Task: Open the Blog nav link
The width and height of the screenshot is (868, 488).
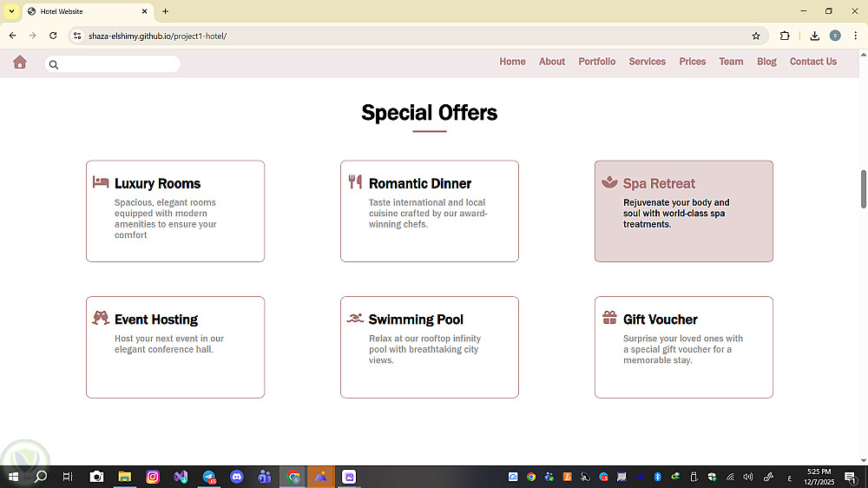Action: click(x=766, y=62)
